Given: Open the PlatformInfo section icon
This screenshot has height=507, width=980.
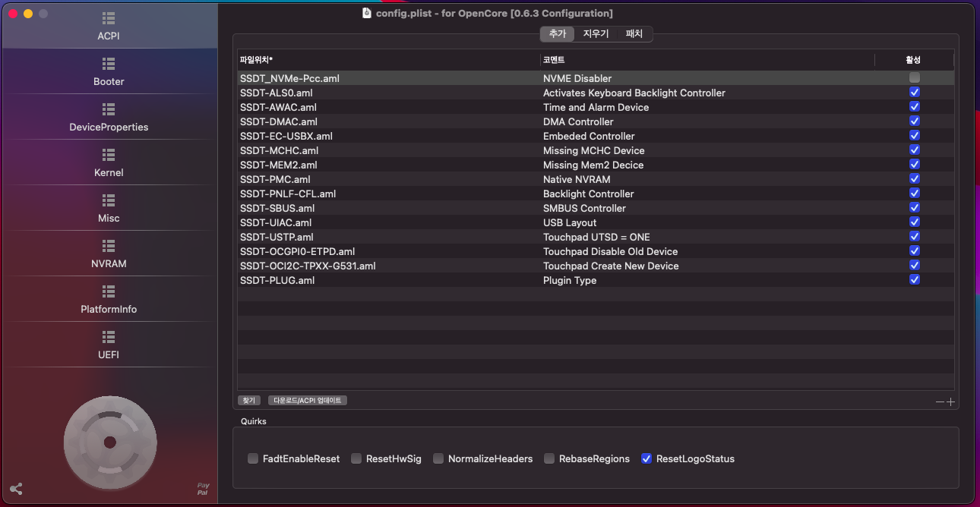Looking at the screenshot, I should point(109,291).
